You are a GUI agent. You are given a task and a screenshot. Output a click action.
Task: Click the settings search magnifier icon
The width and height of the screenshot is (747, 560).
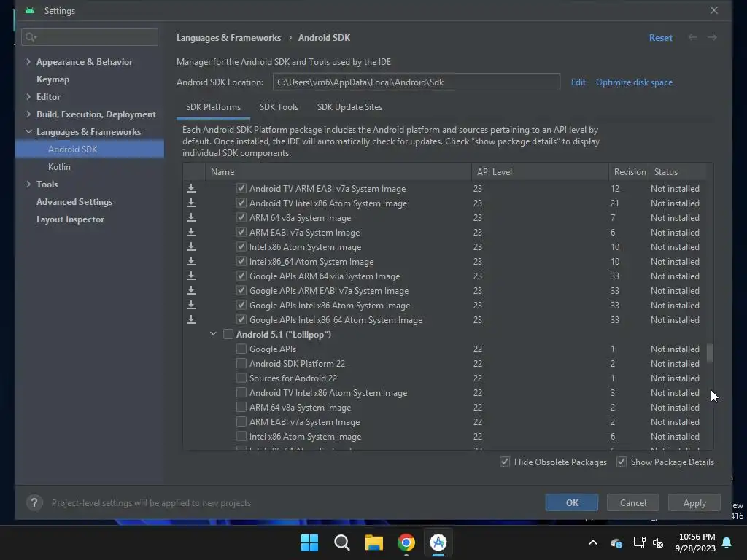click(31, 37)
